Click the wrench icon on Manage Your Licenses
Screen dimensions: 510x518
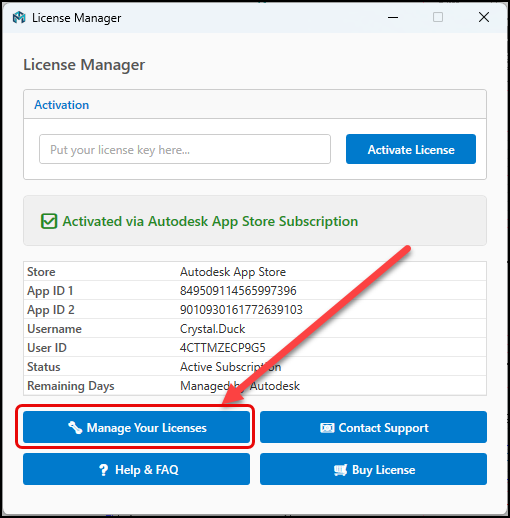[75, 428]
